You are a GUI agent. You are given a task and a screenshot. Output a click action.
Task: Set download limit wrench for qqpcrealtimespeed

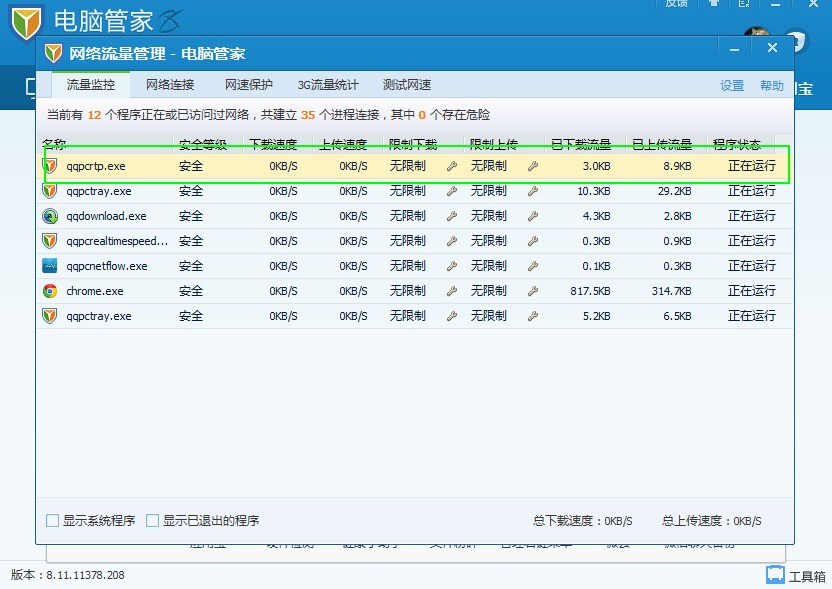point(452,241)
